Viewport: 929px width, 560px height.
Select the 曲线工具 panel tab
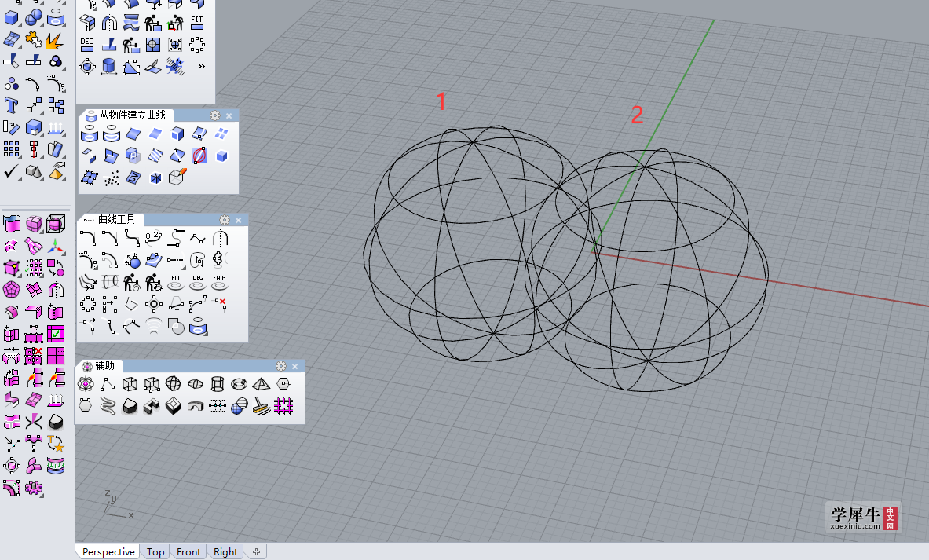click(110, 219)
